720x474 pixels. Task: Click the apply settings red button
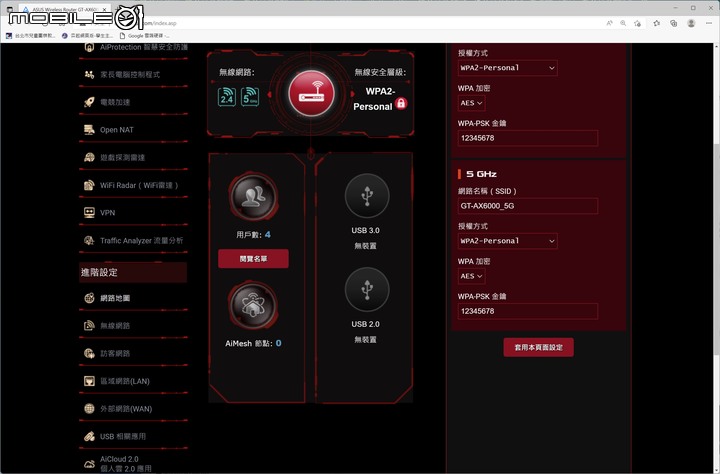[538, 347]
